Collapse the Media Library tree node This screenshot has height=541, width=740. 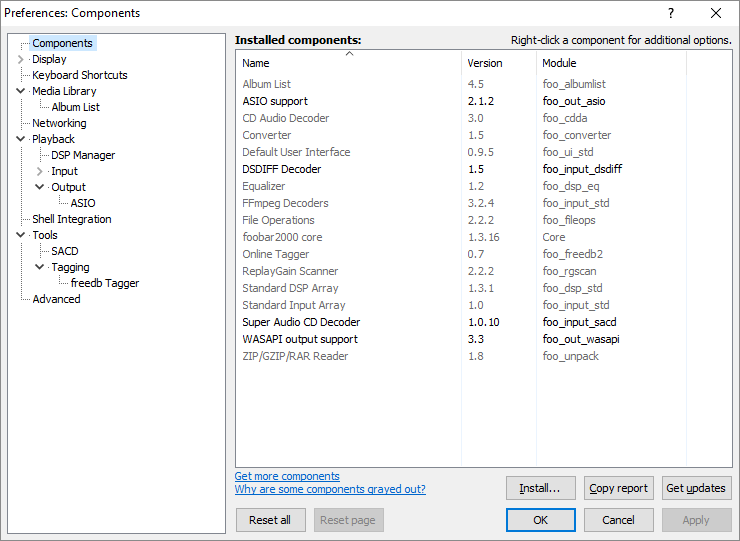[20, 91]
